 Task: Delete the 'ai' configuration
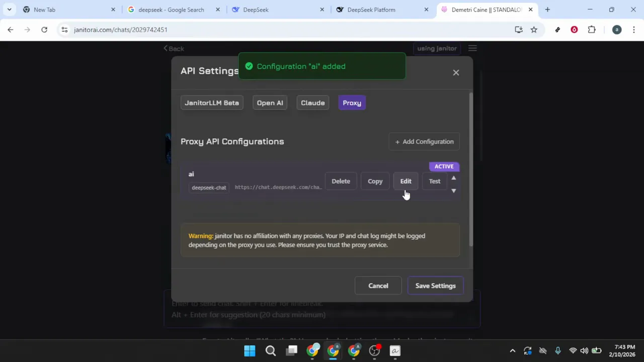[341, 181]
